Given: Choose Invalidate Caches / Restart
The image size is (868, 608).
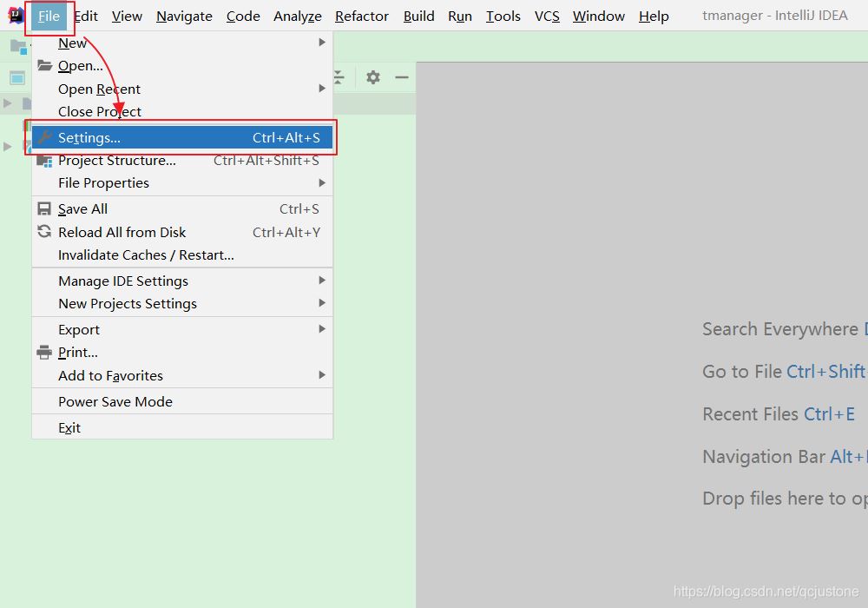Looking at the screenshot, I should [146, 254].
